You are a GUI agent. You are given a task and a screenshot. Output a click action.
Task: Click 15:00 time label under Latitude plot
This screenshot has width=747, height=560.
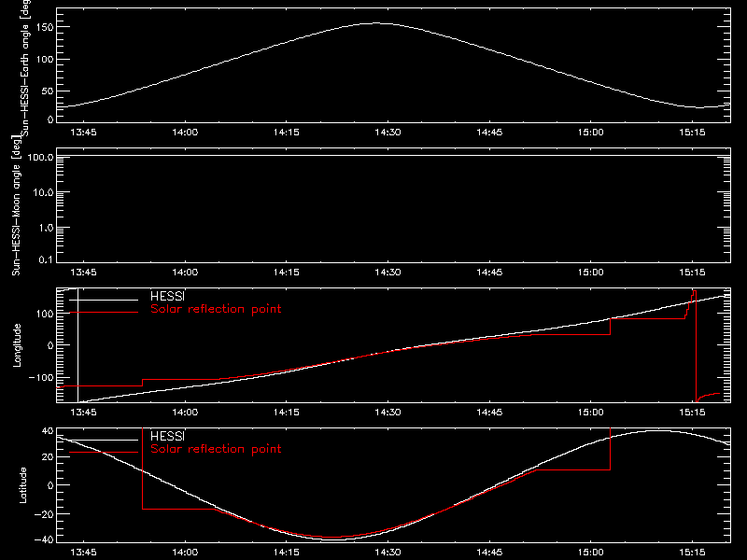591,553
